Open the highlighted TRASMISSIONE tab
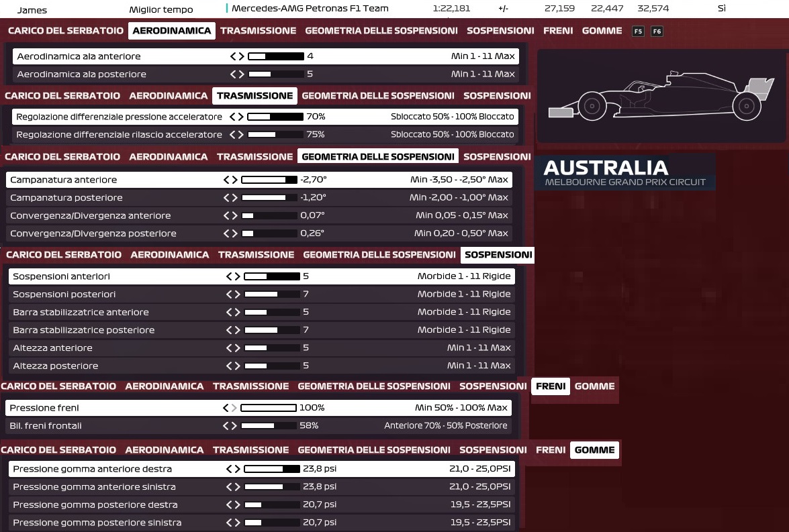This screenshot has height=532, width=789. coord(254,95)
